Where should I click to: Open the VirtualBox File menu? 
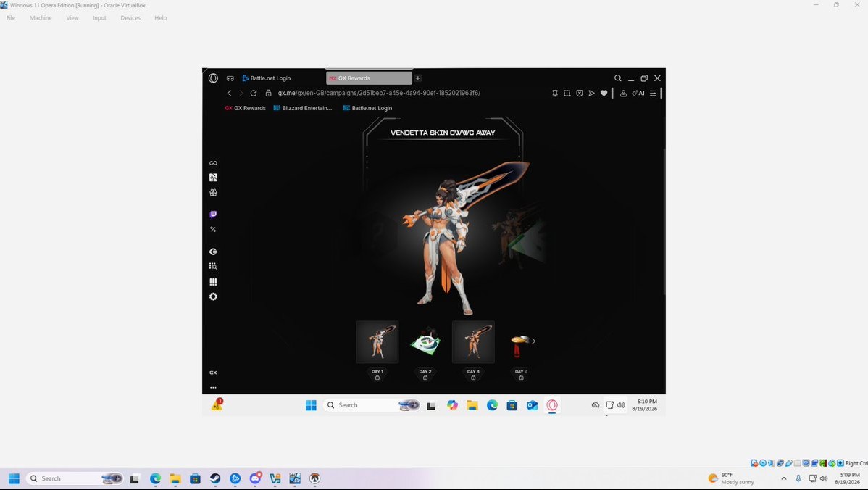(x=11, y=17)
